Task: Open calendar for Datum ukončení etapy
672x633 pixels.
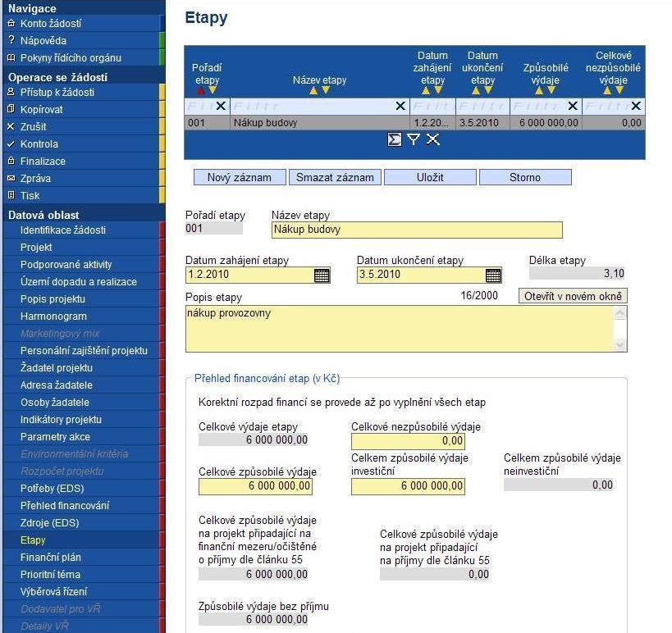Action: click(493, 276)
